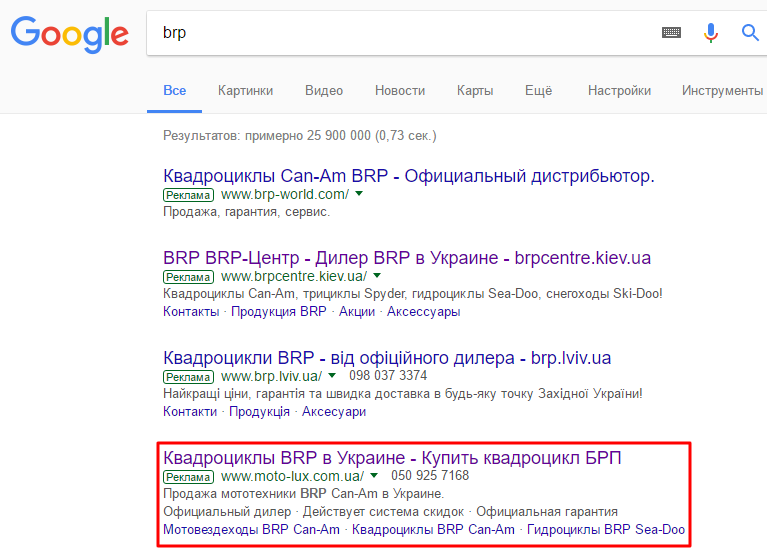Open the Настройки menu
The height and width of the screenshot is (552, 767).
pyautogui.click(x=619, y=91)
